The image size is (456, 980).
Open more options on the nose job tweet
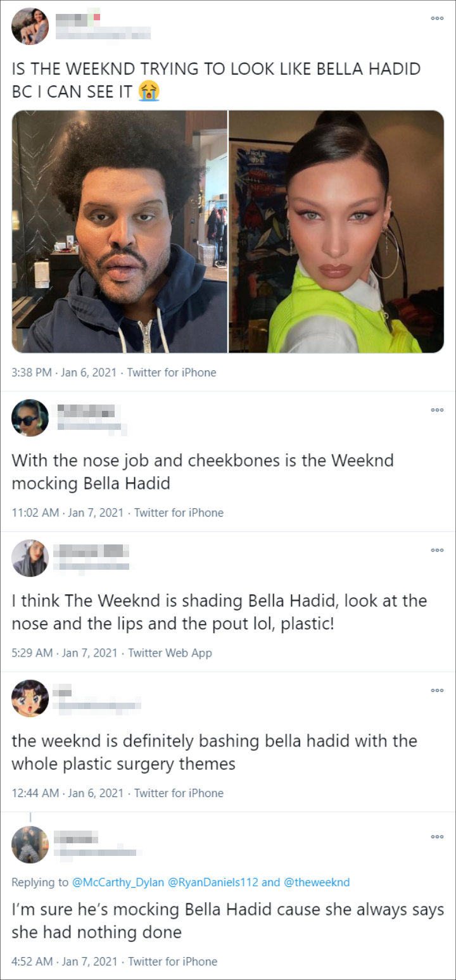(x=437, y=410)
